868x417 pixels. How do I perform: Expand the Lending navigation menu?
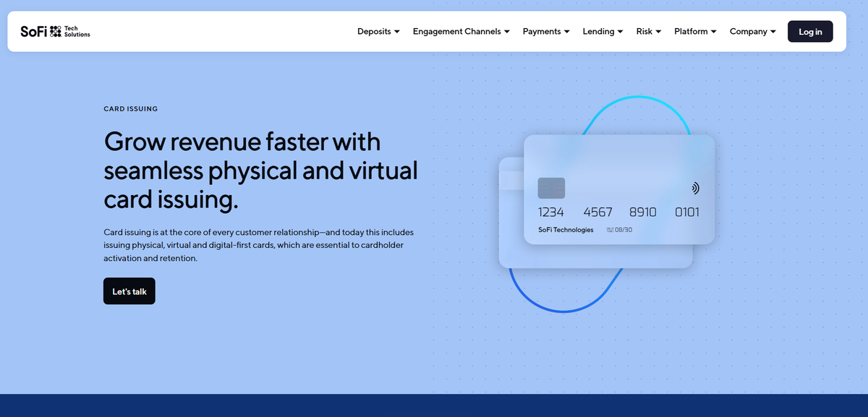pyautogui.click(x=603, y=32)
